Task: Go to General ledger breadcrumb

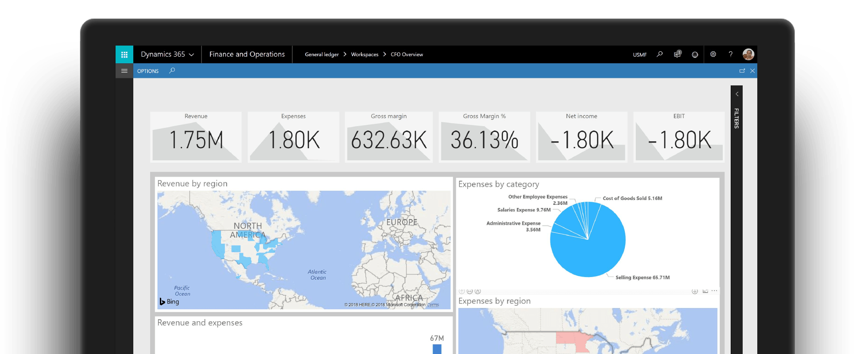Action: click(322, 54)
